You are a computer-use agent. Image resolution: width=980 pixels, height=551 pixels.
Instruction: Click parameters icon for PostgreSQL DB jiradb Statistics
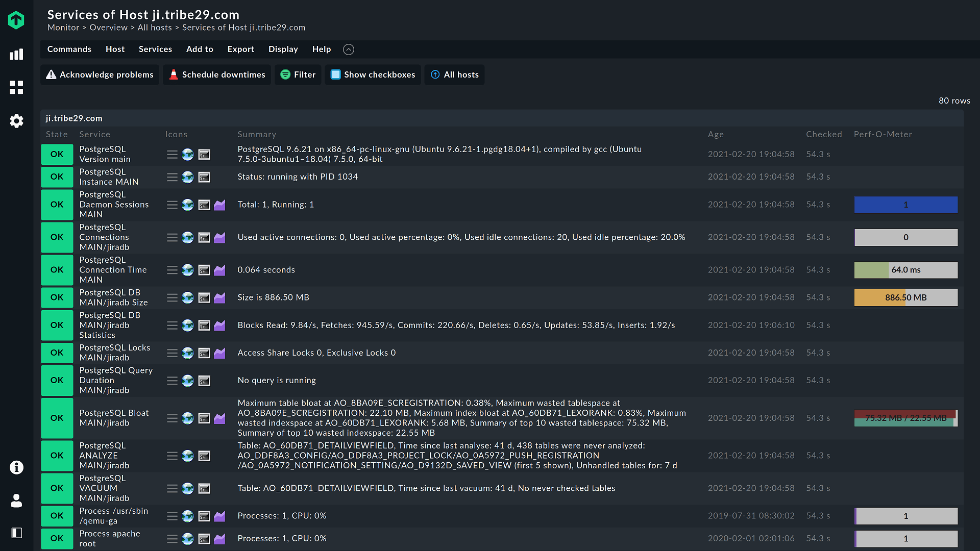click(x=204, y=325)
